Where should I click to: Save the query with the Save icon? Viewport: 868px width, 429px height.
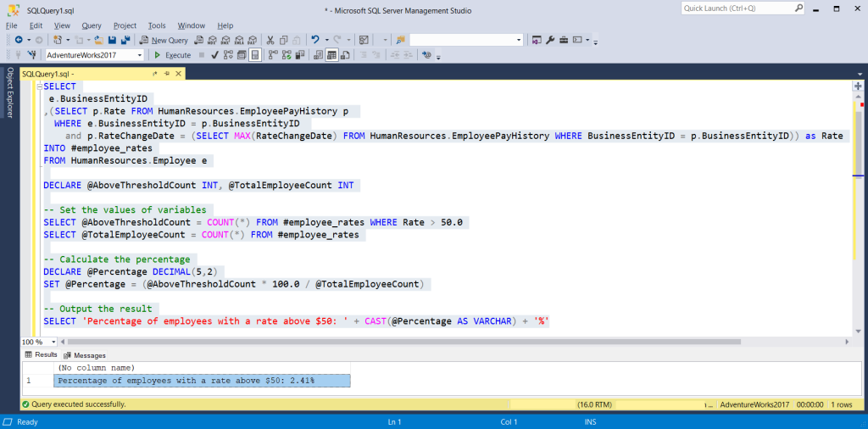tap(111, 40)
